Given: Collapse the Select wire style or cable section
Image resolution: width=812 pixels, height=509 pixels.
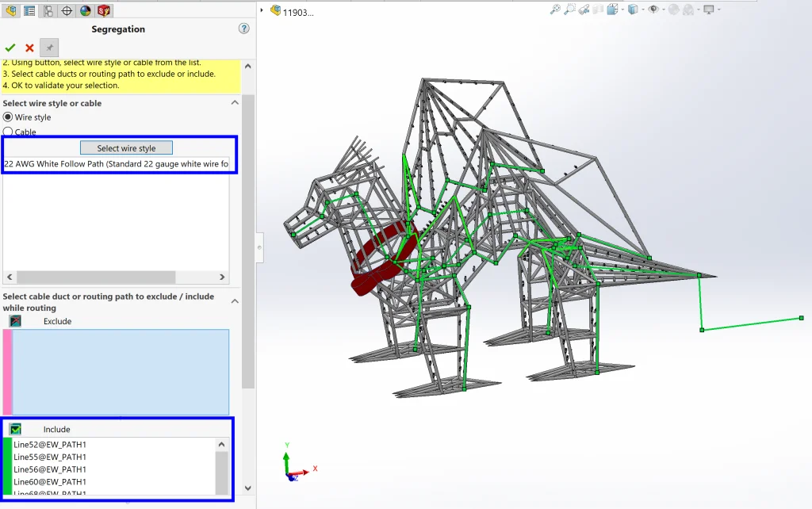Looking at the screenshot, I should click(x=235, y=103).
